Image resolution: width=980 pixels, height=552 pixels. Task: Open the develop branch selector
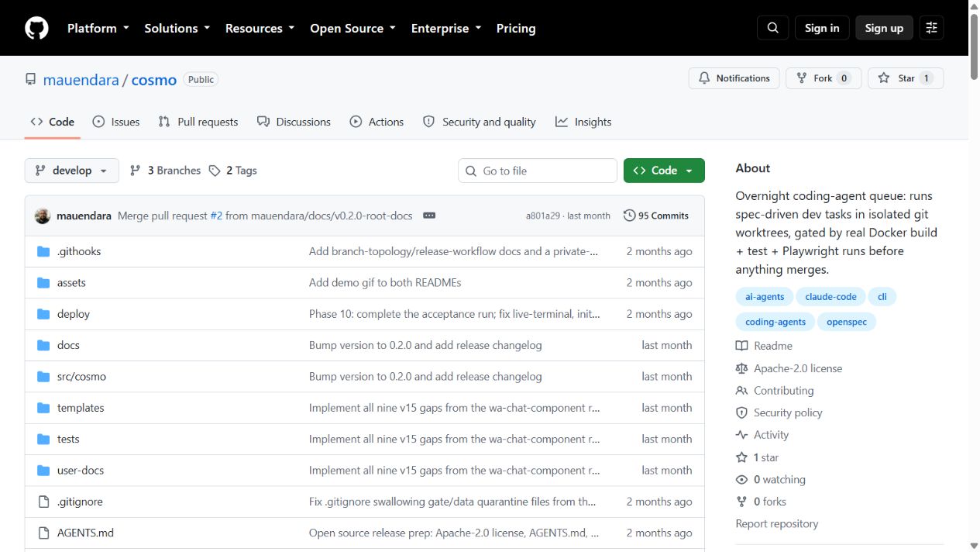click(72, 171)
